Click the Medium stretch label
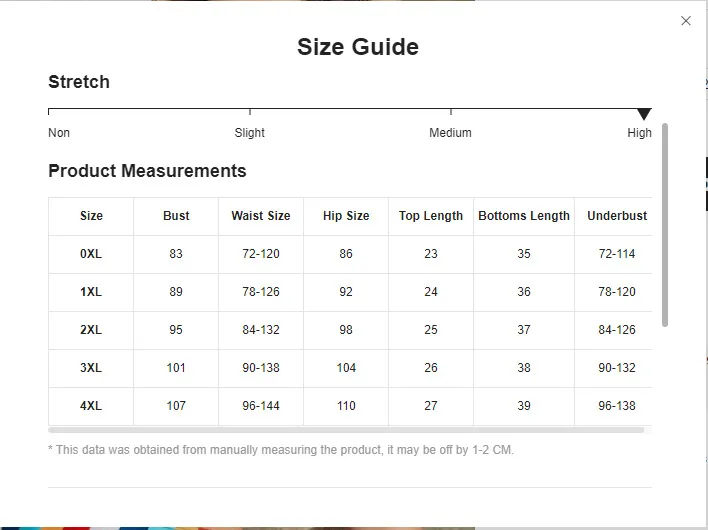708x530 pixels. (x=450, y=133)
